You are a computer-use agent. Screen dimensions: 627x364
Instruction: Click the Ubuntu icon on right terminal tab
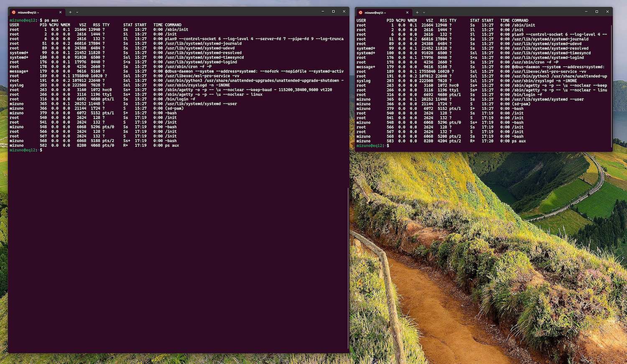[361, 13]
